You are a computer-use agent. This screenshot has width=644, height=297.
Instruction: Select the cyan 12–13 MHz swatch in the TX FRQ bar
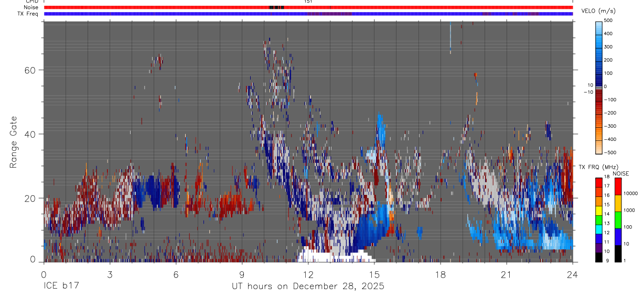[599, 229]
